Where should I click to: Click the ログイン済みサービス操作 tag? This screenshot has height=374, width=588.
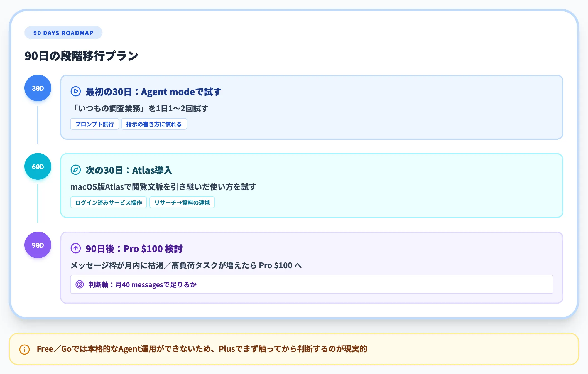109,203
